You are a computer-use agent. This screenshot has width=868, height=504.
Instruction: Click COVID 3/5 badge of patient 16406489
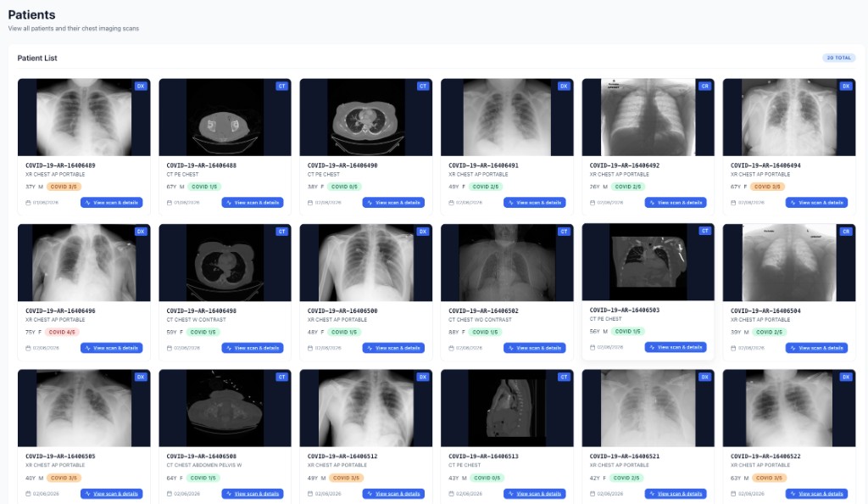click(x=64, y=187)
